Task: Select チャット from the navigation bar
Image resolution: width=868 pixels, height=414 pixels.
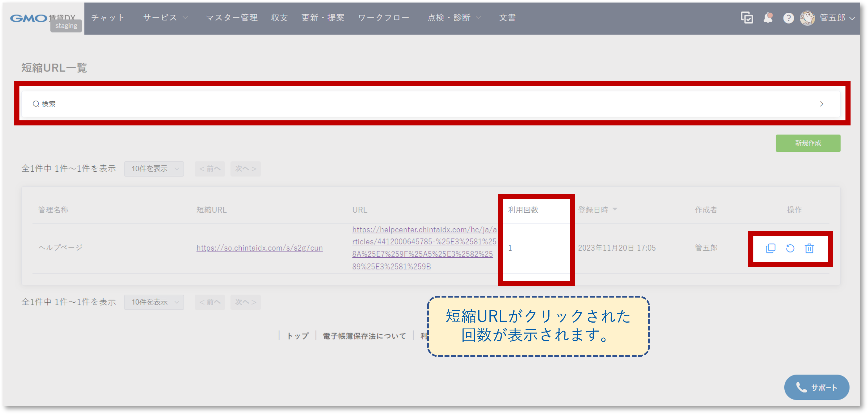Action: [x=108, y=18]
